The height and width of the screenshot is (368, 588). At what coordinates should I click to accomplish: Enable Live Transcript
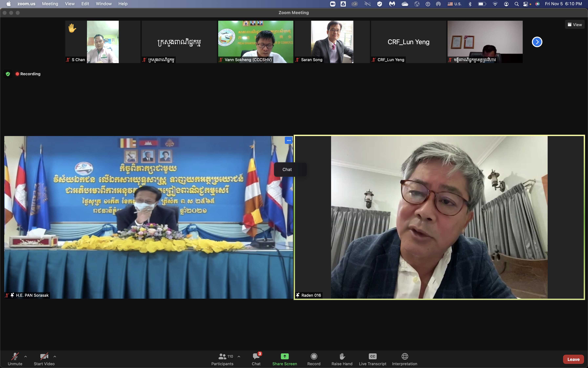click(372, 359)
